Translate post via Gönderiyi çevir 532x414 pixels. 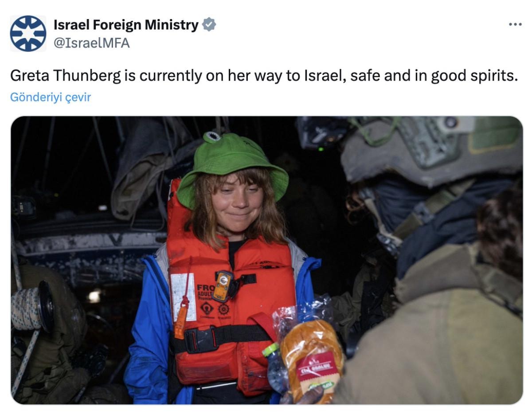pyautogui.click(x=51, y=98)
